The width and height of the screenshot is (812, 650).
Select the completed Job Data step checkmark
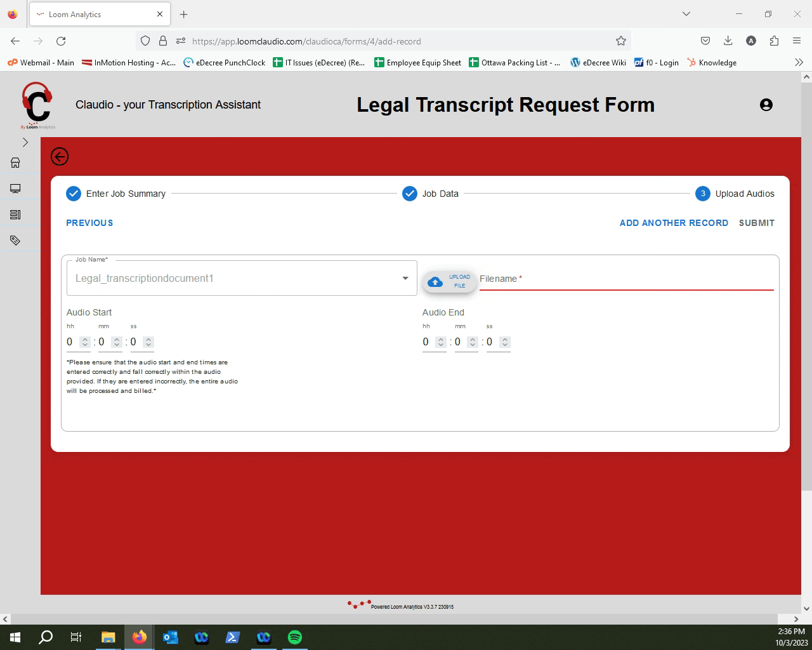tap(410, 194)
